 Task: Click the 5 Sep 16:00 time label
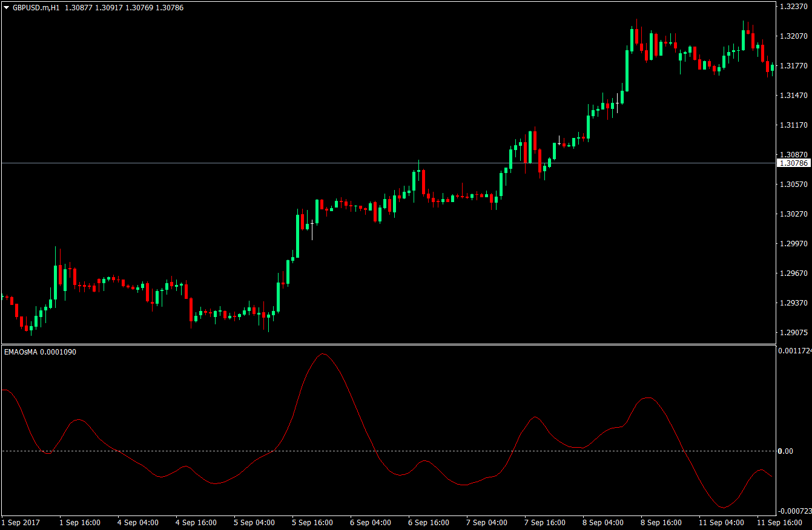[313, 523]
